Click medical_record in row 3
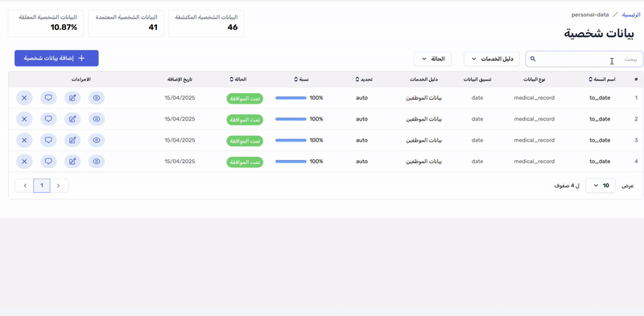 coord(535,141)
